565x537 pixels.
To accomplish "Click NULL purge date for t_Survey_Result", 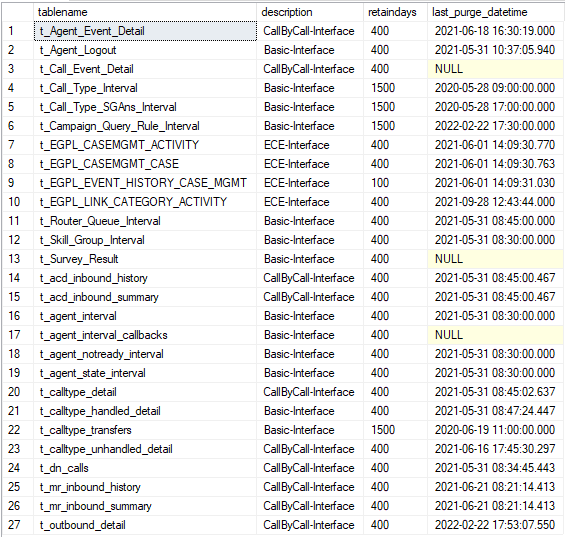I will (495, 259).
